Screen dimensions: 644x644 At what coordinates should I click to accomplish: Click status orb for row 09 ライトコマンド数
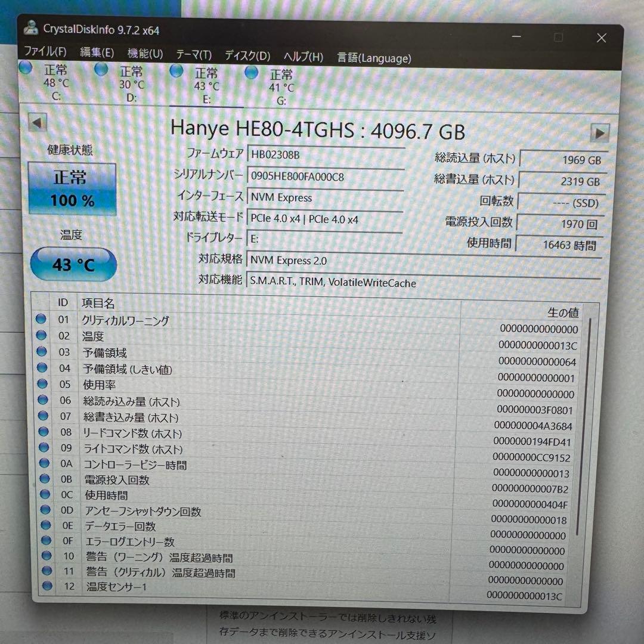point(44,447)
